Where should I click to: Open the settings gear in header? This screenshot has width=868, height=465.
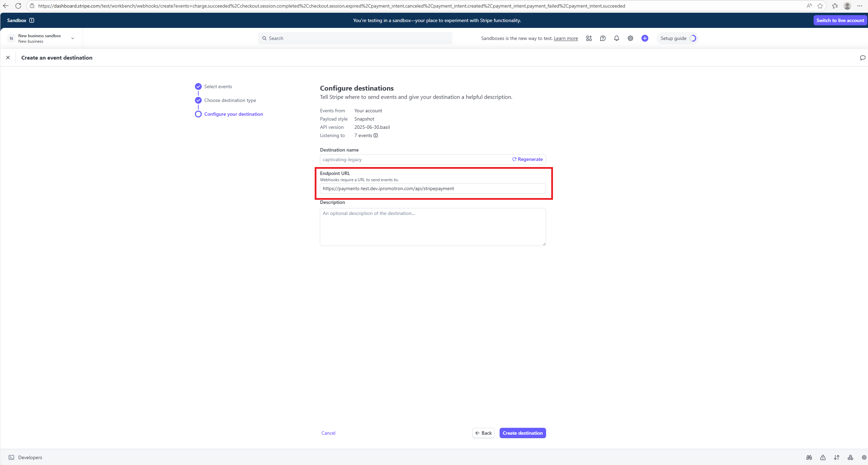click(630, 38)
